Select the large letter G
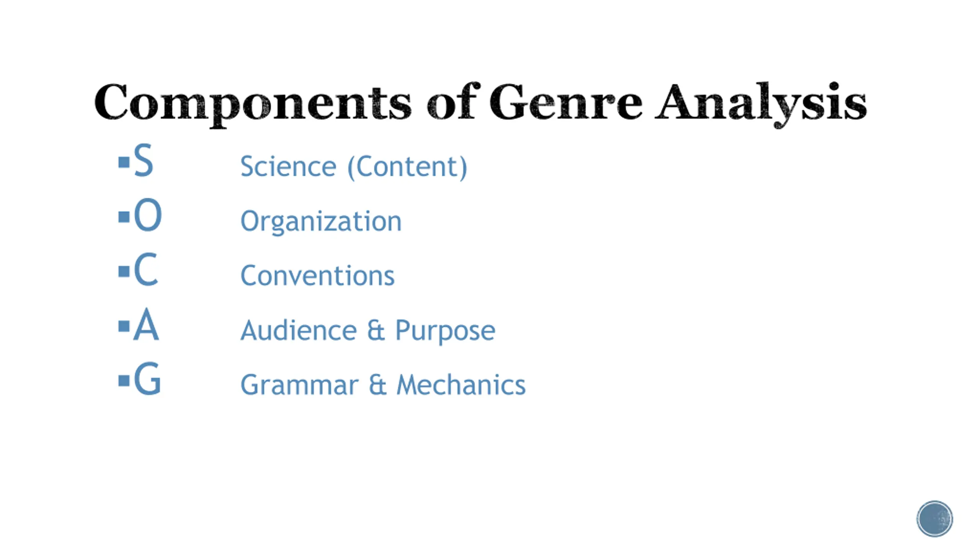 click(147, 379)
